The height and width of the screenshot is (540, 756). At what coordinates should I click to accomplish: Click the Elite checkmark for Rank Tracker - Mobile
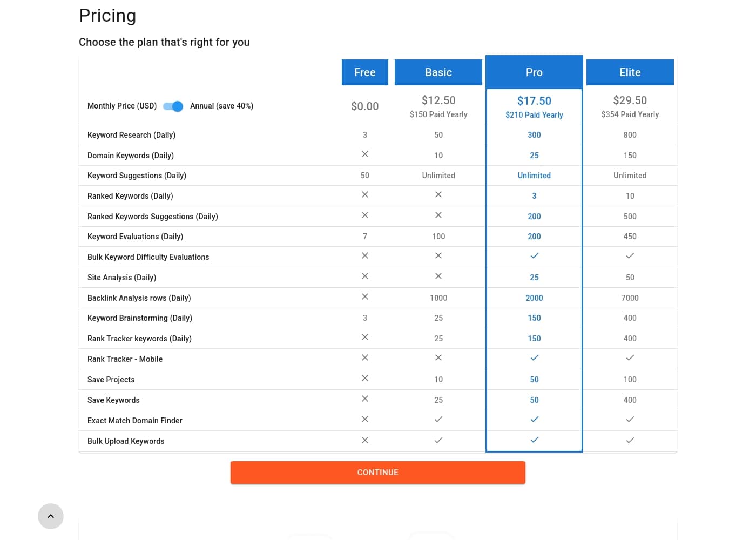pos(630,358)
